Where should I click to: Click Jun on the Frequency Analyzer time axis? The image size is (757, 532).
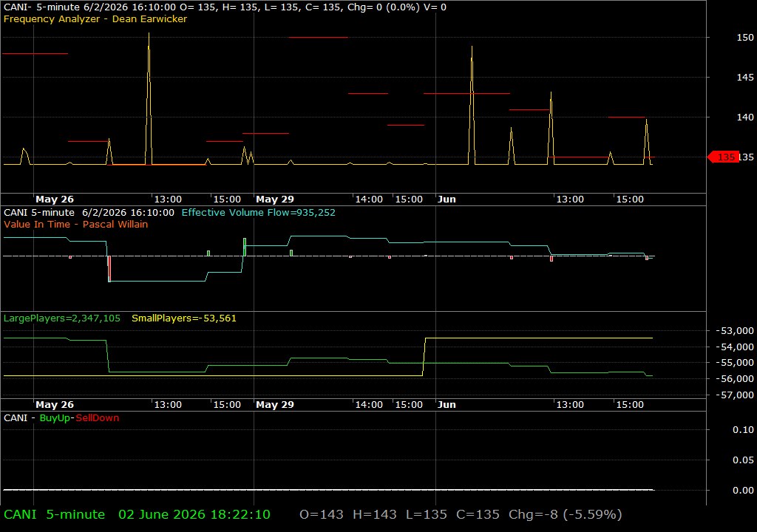pyautogui.click(x=447, y=199)
